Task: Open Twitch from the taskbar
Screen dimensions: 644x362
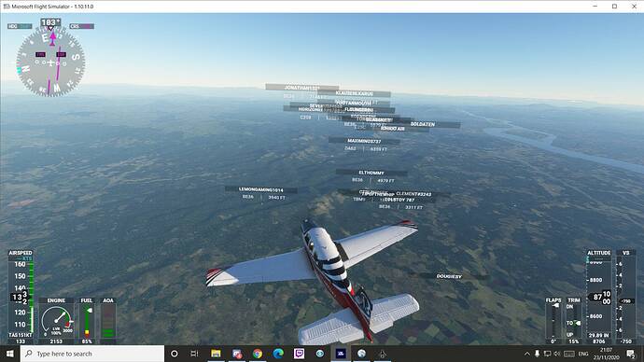Action: [299, 354]
